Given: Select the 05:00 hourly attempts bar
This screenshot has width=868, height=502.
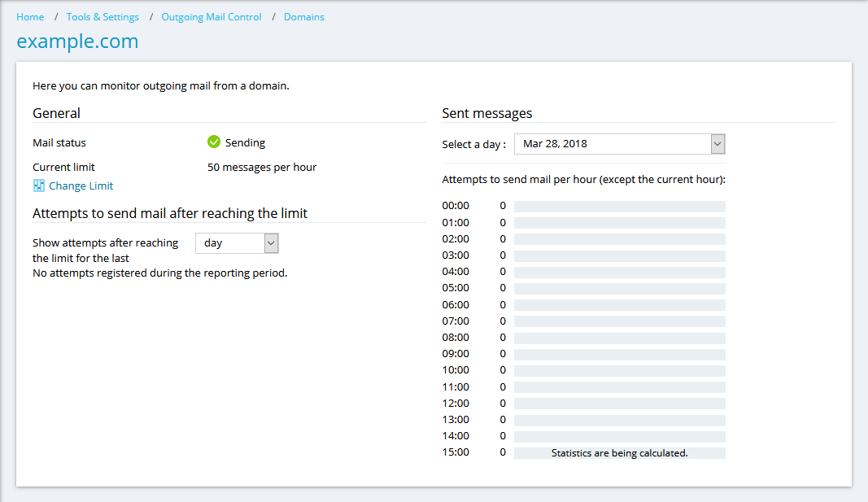Looking at the screenshot, I should click(619, 288).
